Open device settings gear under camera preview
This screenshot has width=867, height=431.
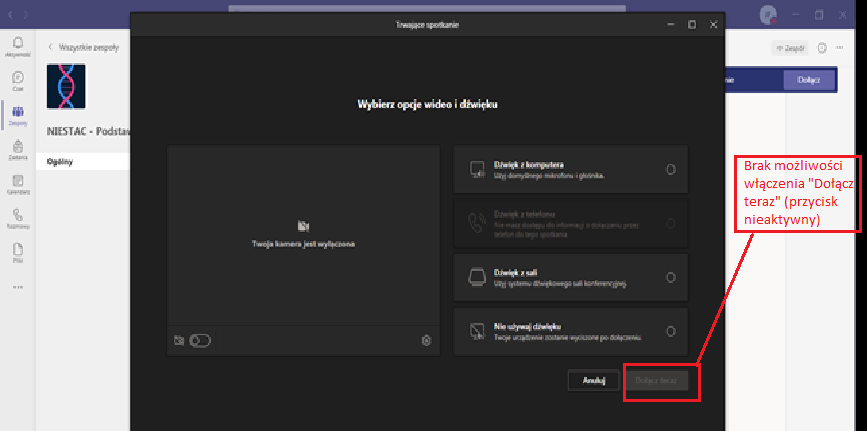click(x=426, y=341)
